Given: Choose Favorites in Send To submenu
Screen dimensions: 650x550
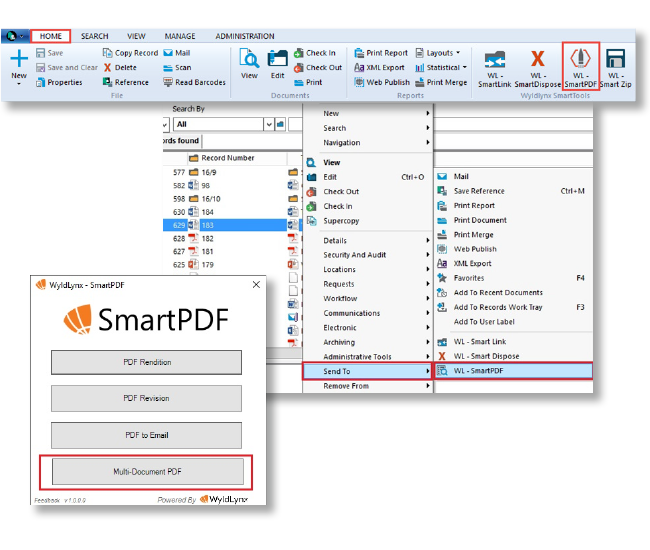Looking at the screenshot, I should pyautogui.click(x=513, y=278).
